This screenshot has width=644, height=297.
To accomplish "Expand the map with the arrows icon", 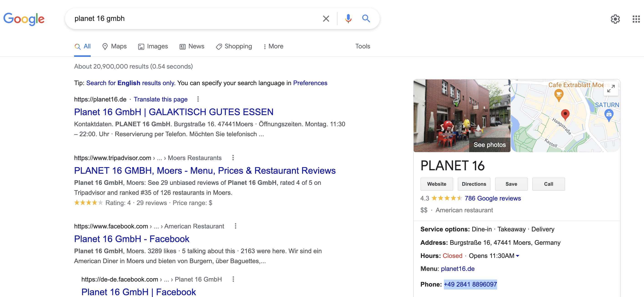I will click(611, 88).
